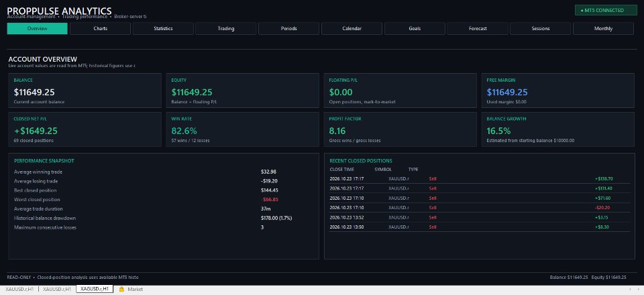Screen dimensions: 644x295
Task: Click Average losing trade value -$19.20
Action: tap(269, 181)
